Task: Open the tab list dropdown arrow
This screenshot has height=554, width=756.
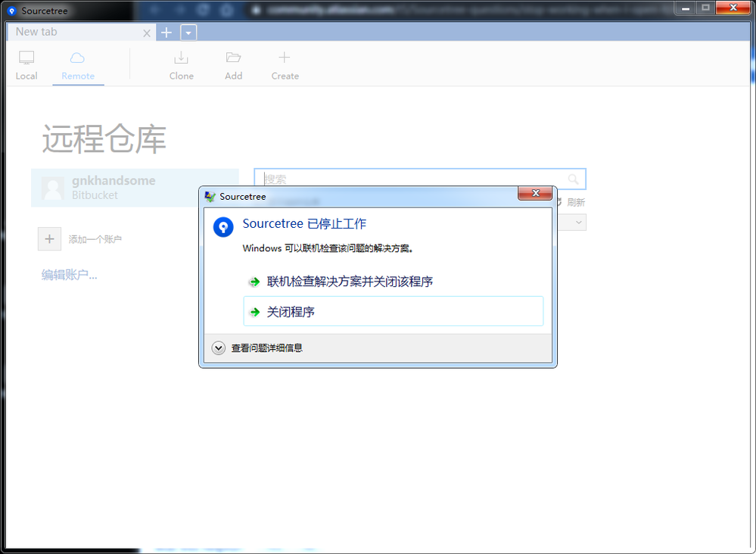Action: [x=188, y=33]
